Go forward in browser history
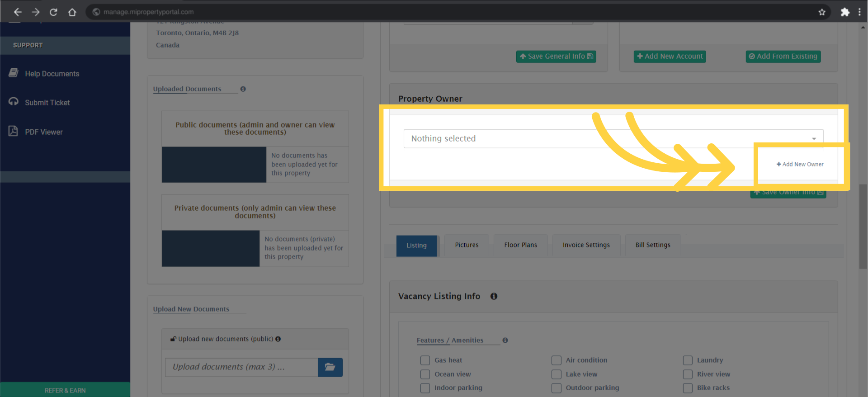 coord(36,12)
